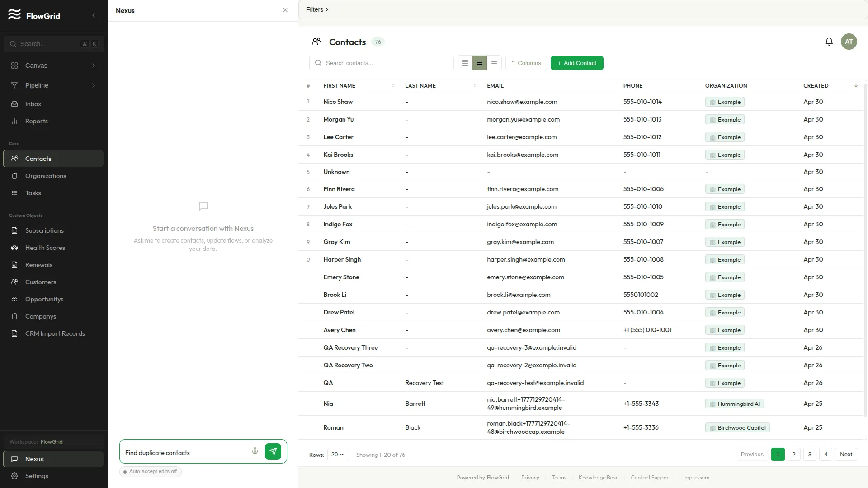Screen dimensions: 868x488
Task: Go to page 2 of contacts
Action: click(x=794, y=455)
